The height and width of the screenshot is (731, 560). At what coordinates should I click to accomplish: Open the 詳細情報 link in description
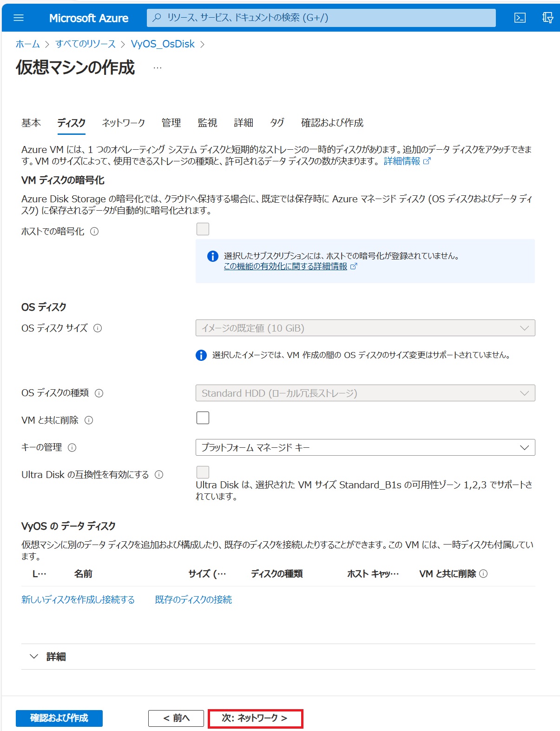(402, 161)
